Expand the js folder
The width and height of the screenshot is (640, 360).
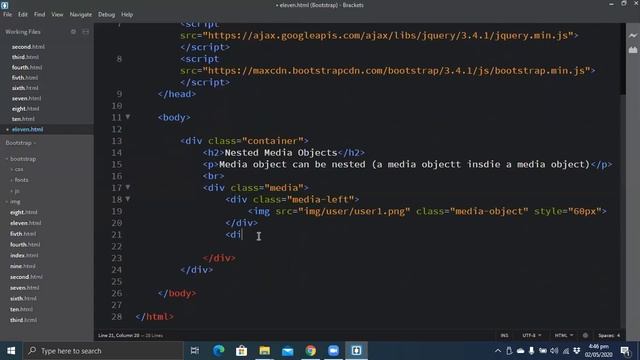pos(12,191)
